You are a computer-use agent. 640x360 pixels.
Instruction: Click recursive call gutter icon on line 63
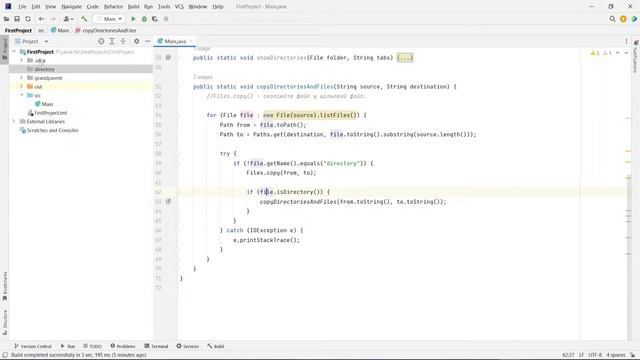point(168,201)
